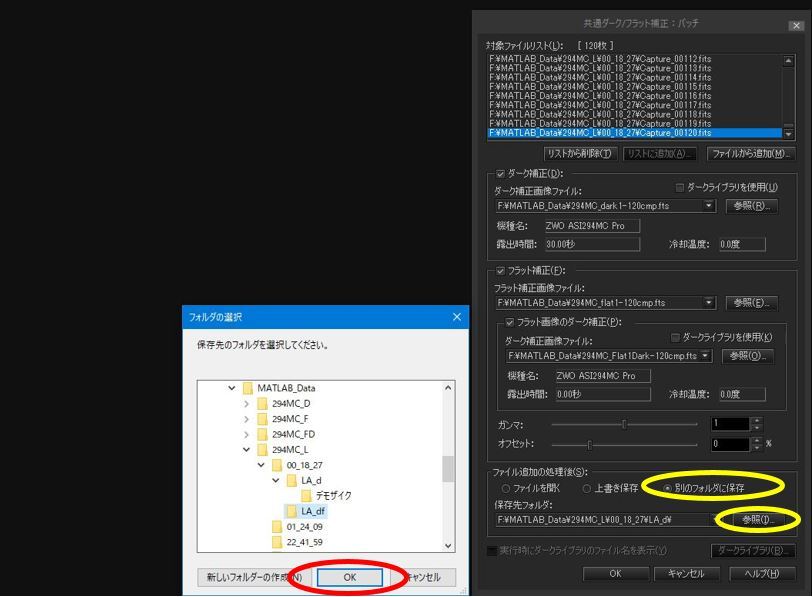Select the 01_24_09 folder icon
Viewport: 812px width, 597px height.
tap(277, 527)
